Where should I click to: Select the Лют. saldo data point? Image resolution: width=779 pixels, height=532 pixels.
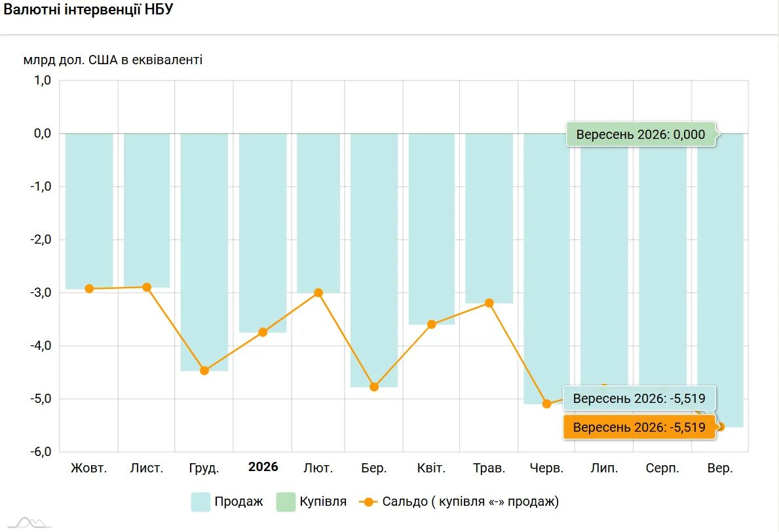(x=318, y=293)
